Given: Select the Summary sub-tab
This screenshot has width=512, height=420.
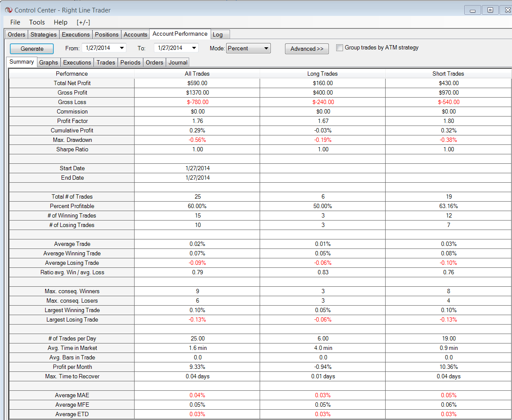Looking at the screenshot, I should 21,62.
